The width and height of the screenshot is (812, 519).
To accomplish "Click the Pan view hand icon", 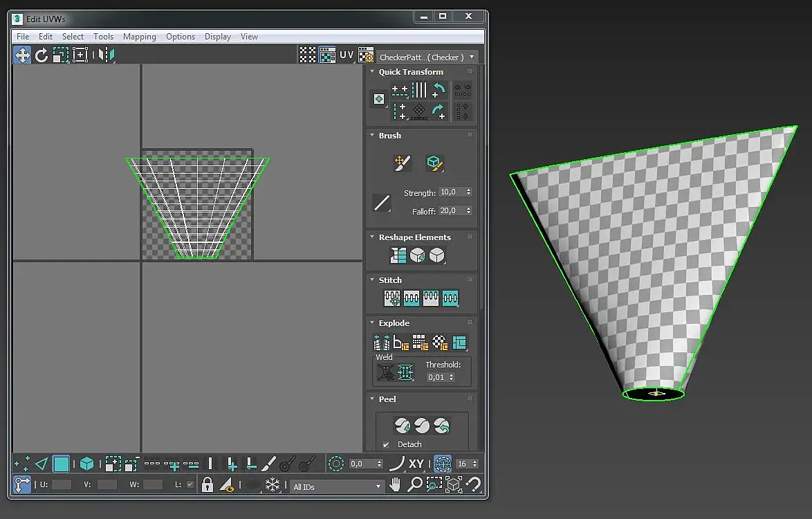I will coord(395,485).
